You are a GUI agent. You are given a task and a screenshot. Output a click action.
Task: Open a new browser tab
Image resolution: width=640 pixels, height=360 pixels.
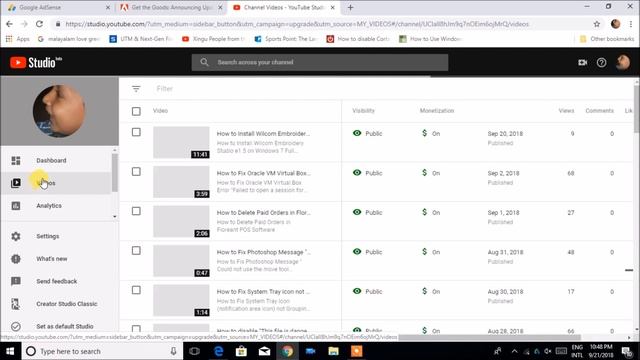(351, 7)
